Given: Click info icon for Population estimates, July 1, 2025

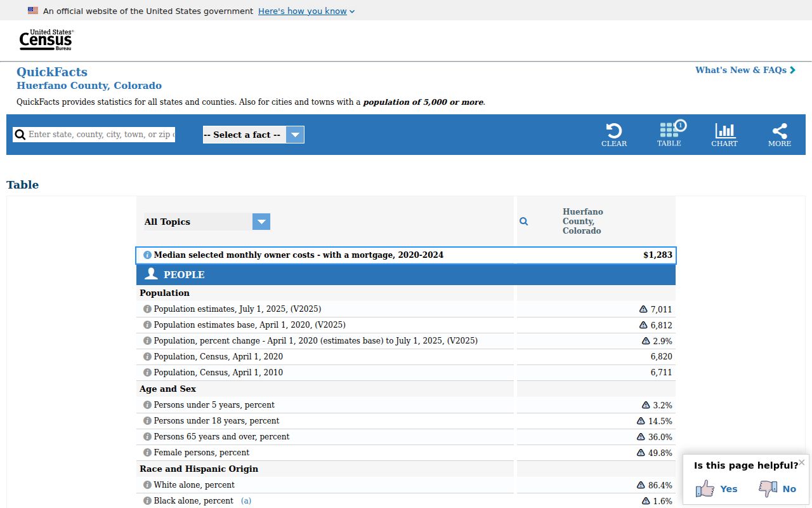Looking at the screenshot, I should click(x=148, y=309).
